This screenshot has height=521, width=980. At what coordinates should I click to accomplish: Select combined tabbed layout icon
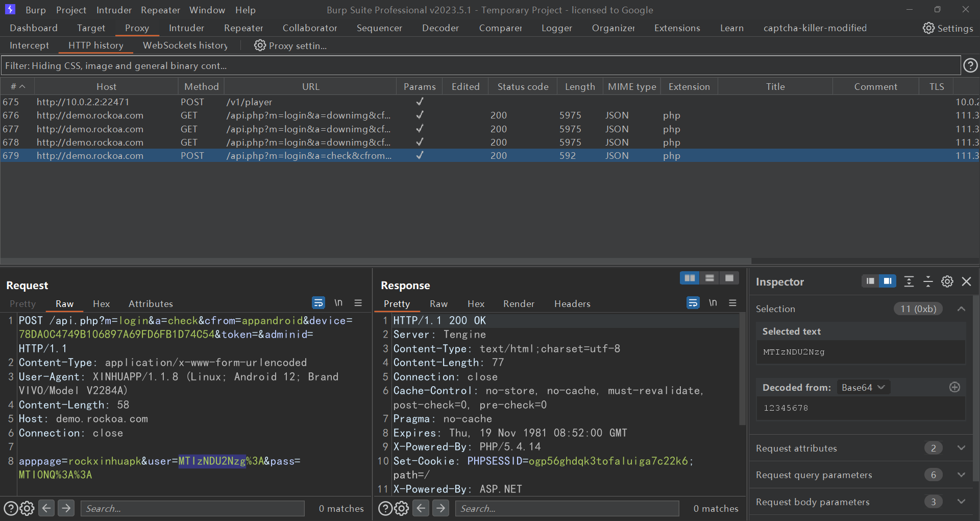pos(729,278)
